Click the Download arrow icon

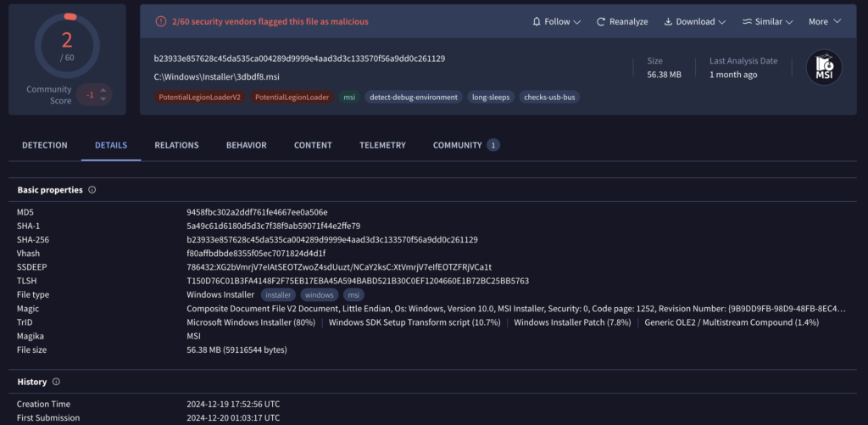point(668,21)
